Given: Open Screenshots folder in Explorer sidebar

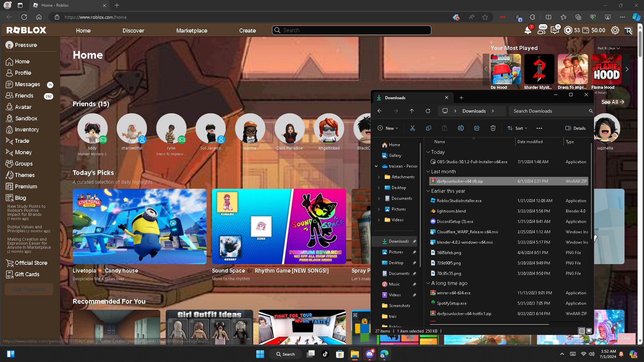Looking at the screenshot, I should click(x=396, y=306).
